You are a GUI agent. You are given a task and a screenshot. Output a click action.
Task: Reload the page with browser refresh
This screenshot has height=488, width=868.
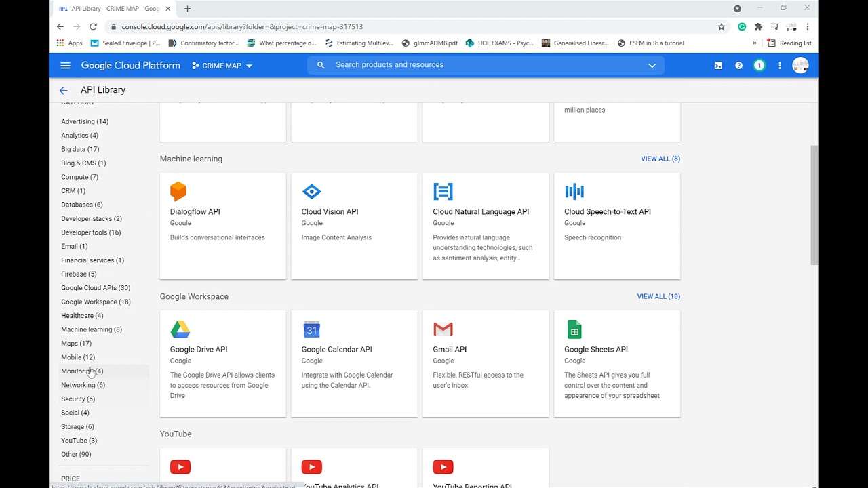click(93, 26)
